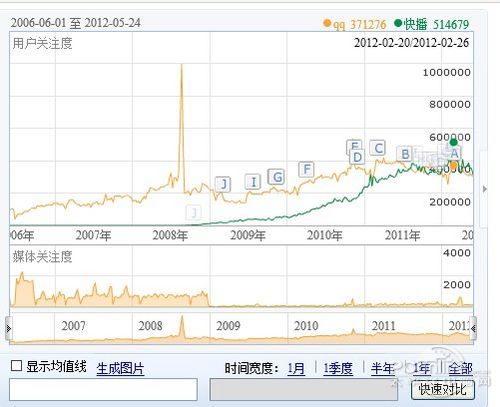Click event marker F on the chart

click(307, 169)
